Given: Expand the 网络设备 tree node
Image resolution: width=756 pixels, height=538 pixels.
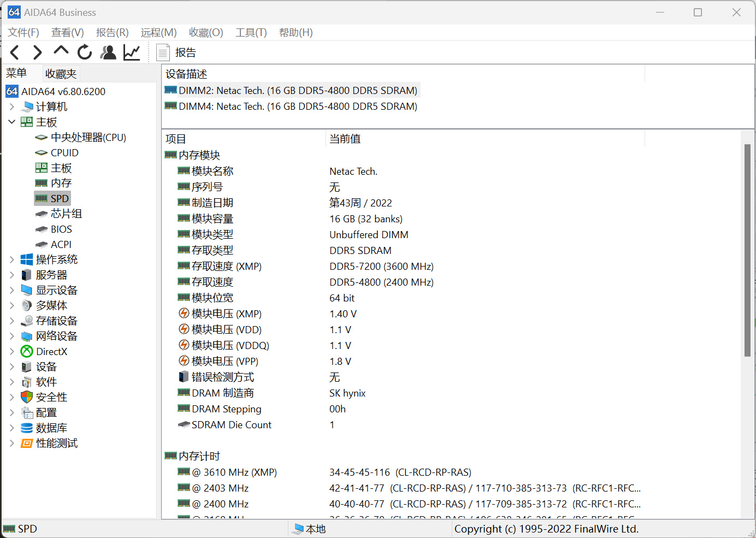Looking at the screenshot, I should point(11,336).
